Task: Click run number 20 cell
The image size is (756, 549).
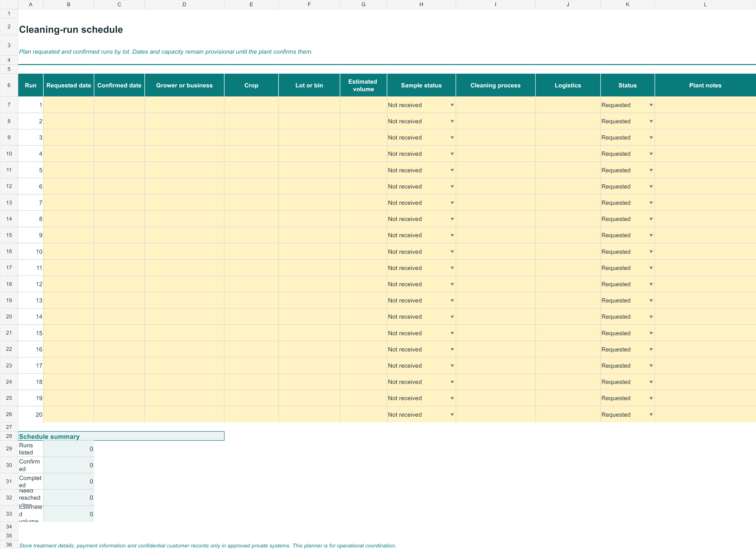Action: [x=31, y=414]
